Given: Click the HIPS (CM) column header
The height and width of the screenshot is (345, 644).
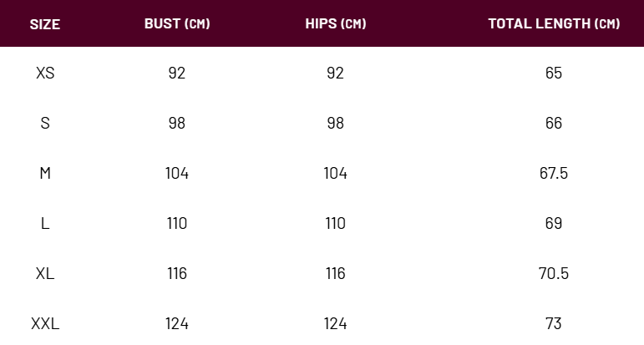Looking at the screenshot, I should [x=336, y=23].
